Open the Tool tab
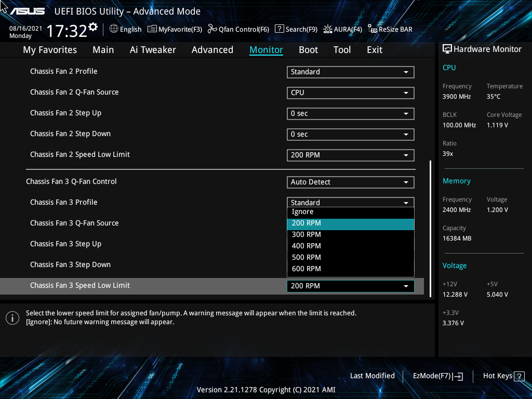 tap(342, 50)
